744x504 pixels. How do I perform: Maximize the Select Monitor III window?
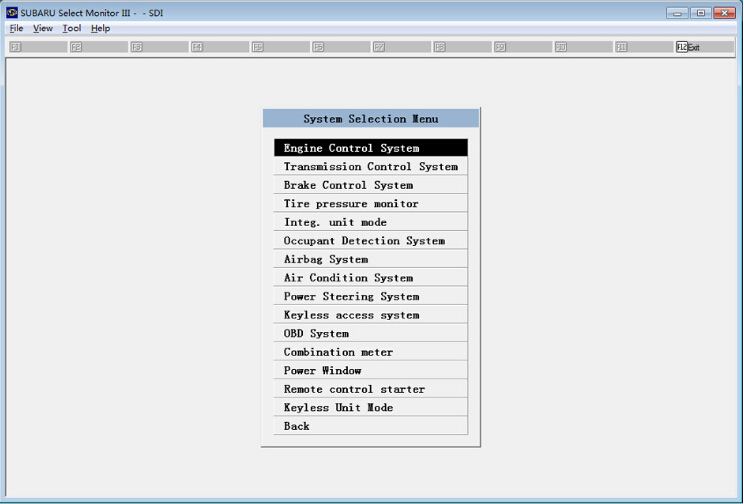tap(700, 13)
